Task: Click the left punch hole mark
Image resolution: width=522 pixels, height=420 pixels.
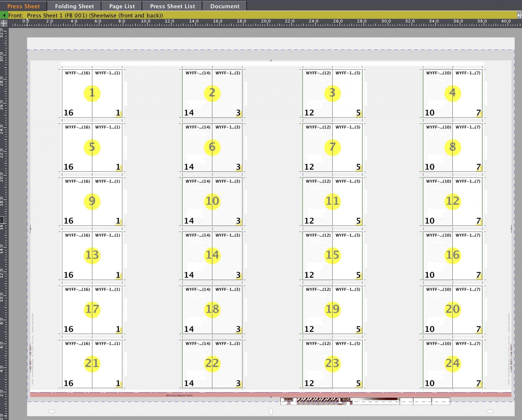Action: [52, 411]
